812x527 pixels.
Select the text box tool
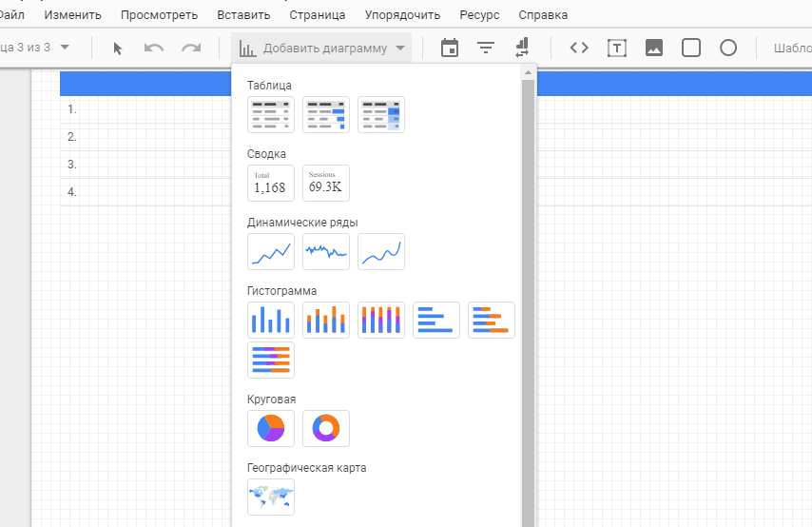point(617,49)
